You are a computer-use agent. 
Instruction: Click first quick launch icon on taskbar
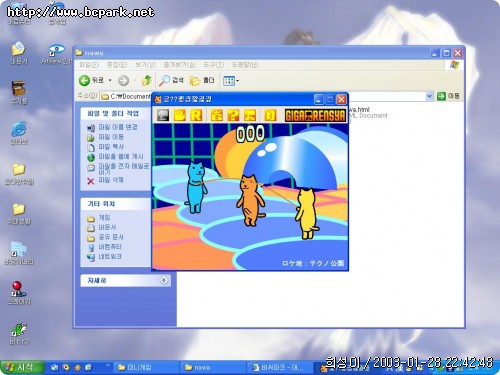(x=55, y=367)
